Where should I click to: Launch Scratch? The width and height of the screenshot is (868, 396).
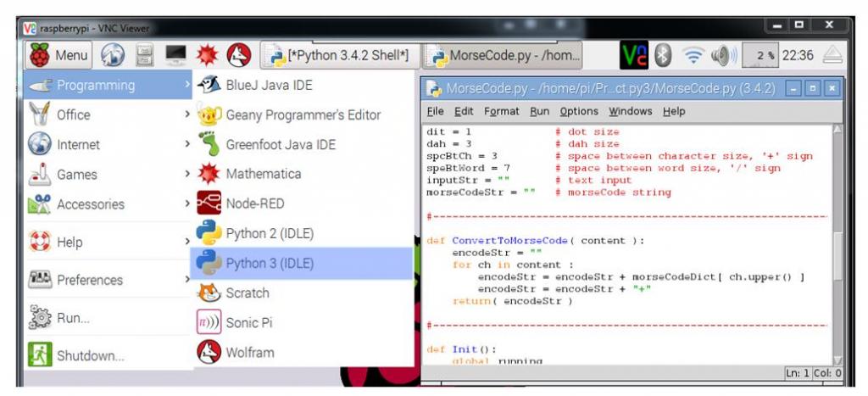pyautogui.click(x=303, y=293)
